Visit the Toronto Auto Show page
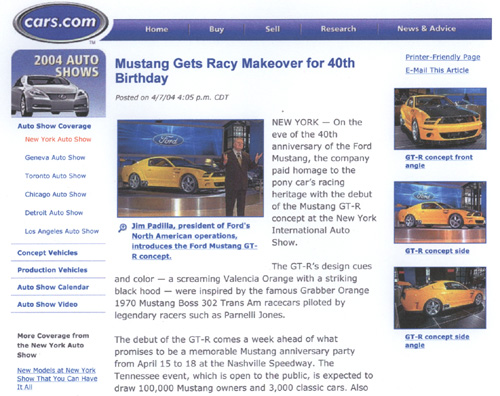 [55, 176]
